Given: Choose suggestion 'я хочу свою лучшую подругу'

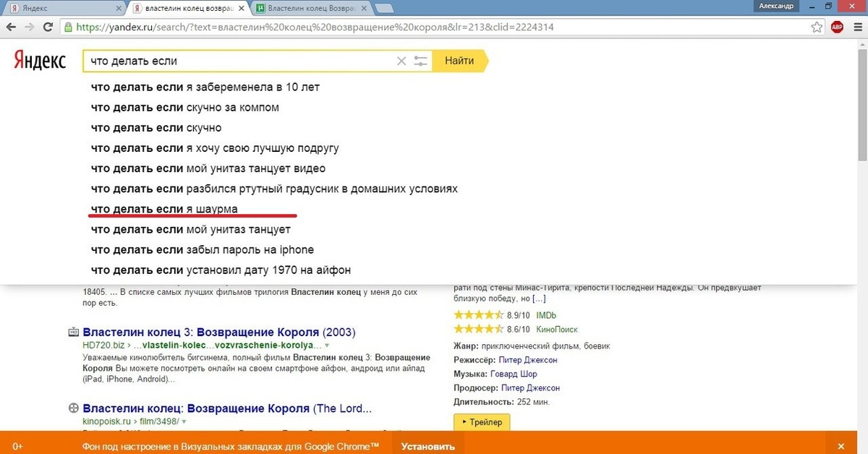Looking at the screenshot, I should [x=215, y=148].
